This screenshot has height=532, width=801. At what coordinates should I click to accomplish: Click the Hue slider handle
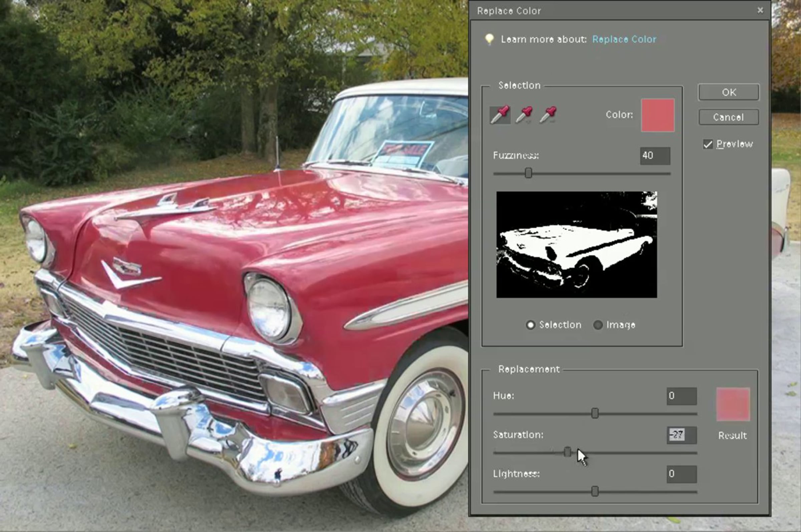[x=595, y=413]
